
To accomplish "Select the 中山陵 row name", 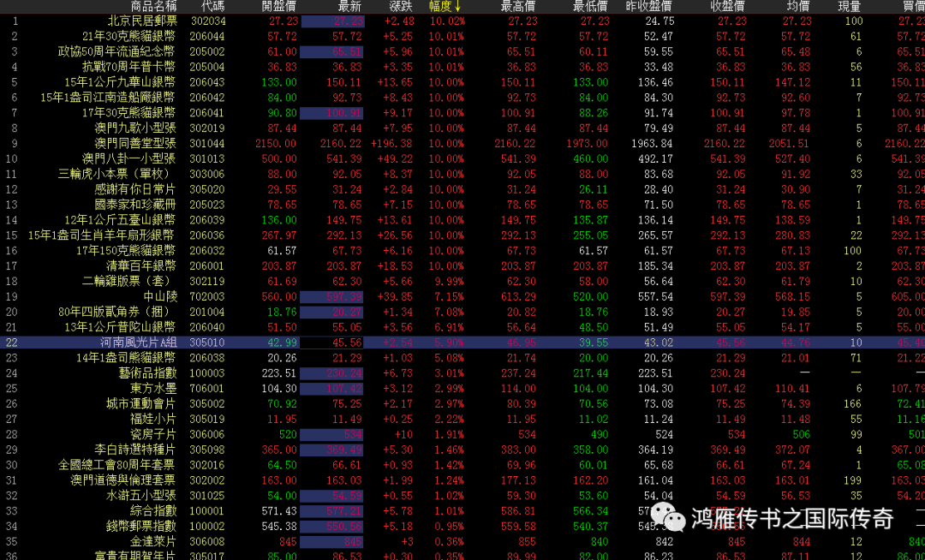I will pos(160,296).
